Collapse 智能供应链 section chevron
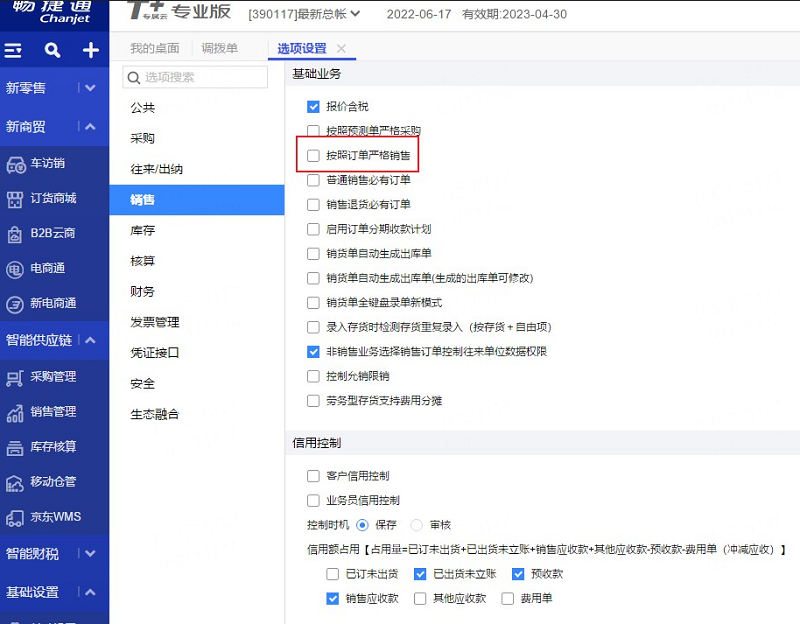The image size is (800, 624). pyautogui.click(x=90, y=340)
